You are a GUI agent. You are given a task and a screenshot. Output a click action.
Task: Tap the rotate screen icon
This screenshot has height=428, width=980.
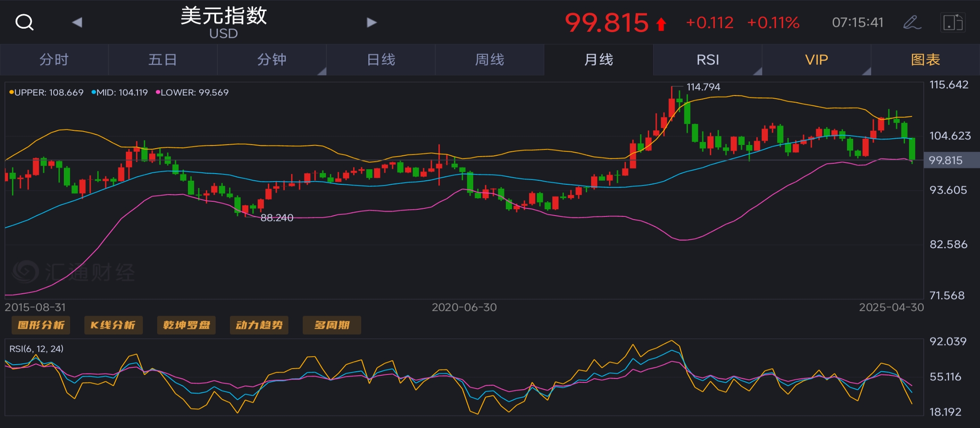(953, 22)
